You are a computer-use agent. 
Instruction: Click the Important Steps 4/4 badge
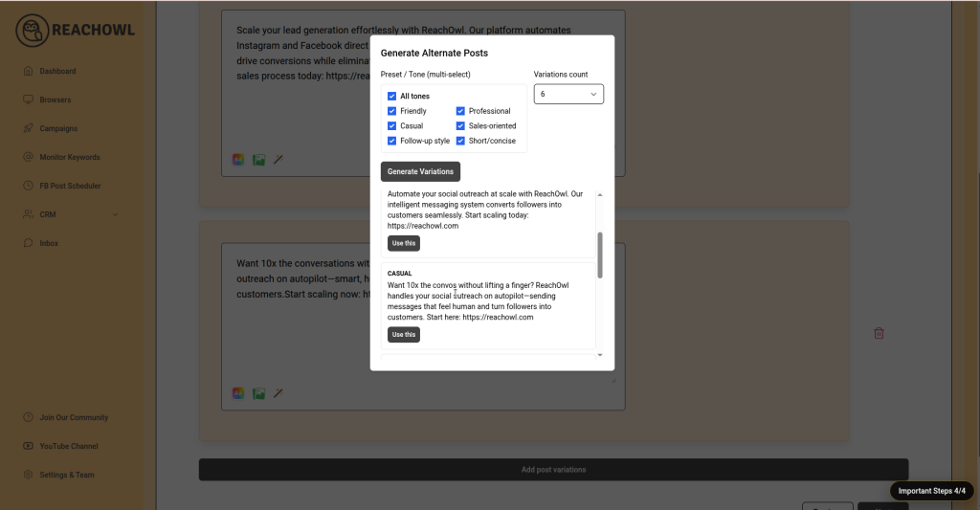point(931,491)
